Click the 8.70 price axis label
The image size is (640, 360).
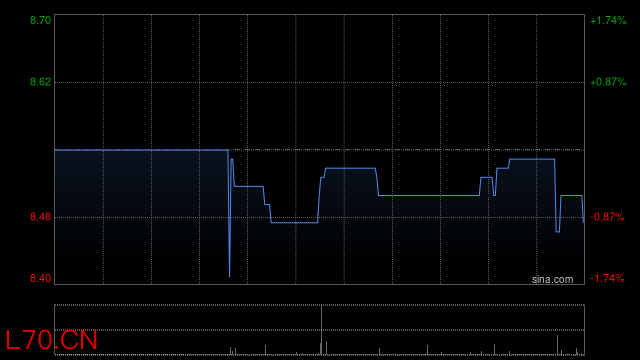pyautogui.click(x=40, y=20)
